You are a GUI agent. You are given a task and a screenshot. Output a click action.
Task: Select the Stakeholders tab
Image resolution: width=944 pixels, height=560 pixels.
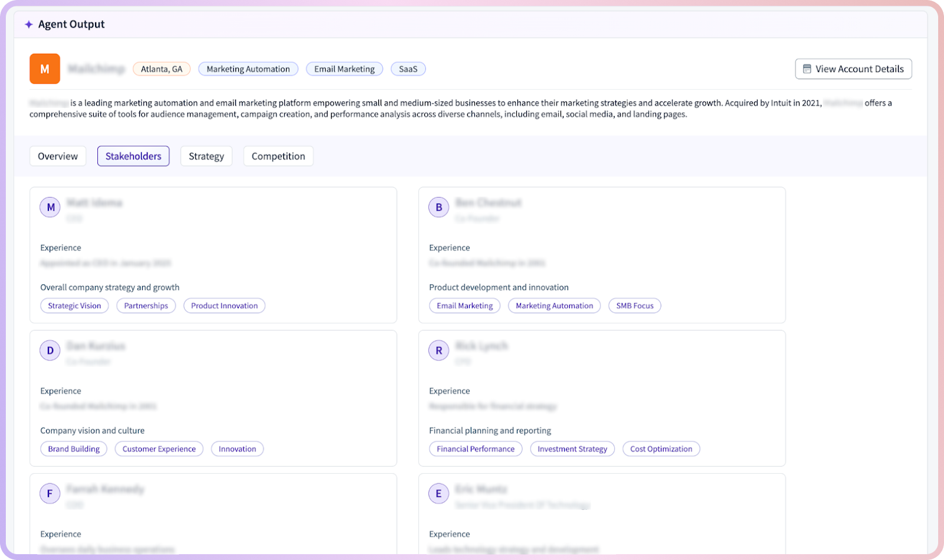pos(133,156)
